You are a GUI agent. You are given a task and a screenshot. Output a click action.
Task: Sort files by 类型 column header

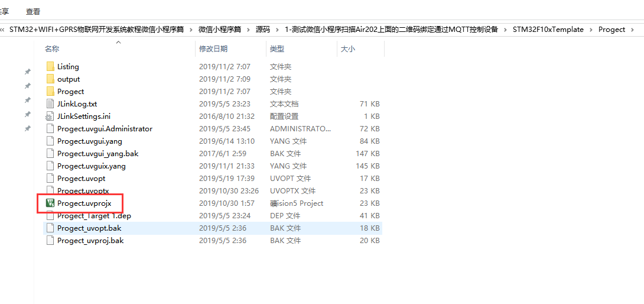tap(277, 49)
